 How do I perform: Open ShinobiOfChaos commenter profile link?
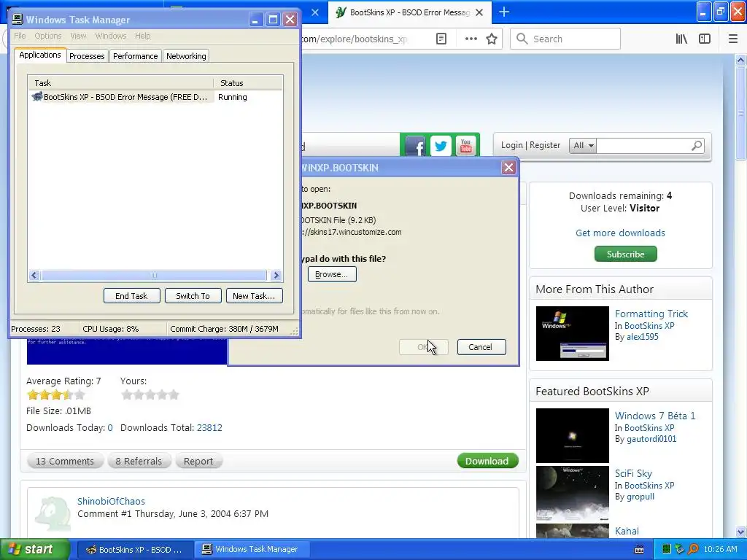111,501
